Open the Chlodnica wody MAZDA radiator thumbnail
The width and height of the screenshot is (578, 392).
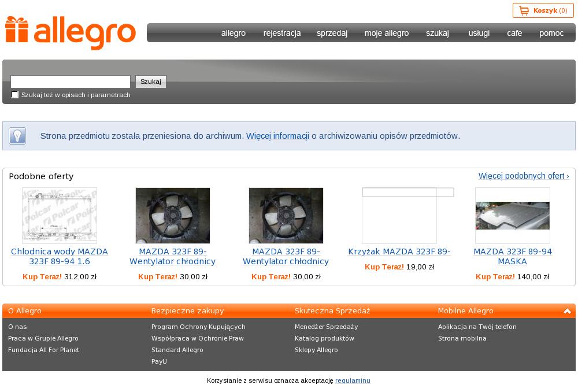tap(60, 215)
